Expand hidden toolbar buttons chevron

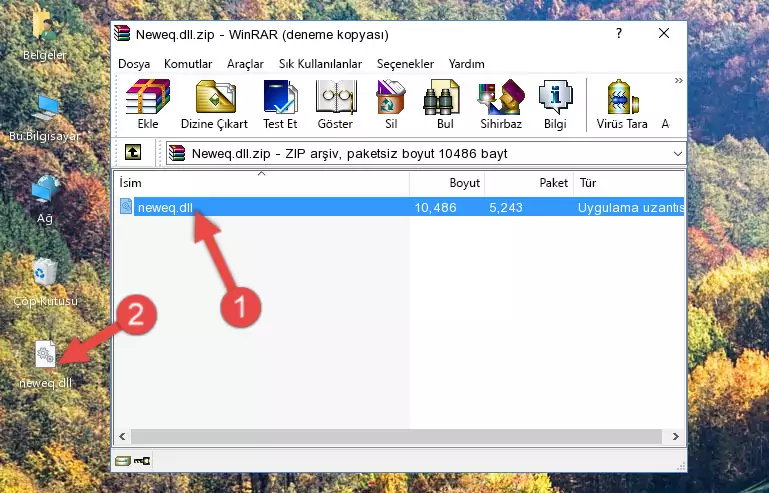click(x=678, y=81)
